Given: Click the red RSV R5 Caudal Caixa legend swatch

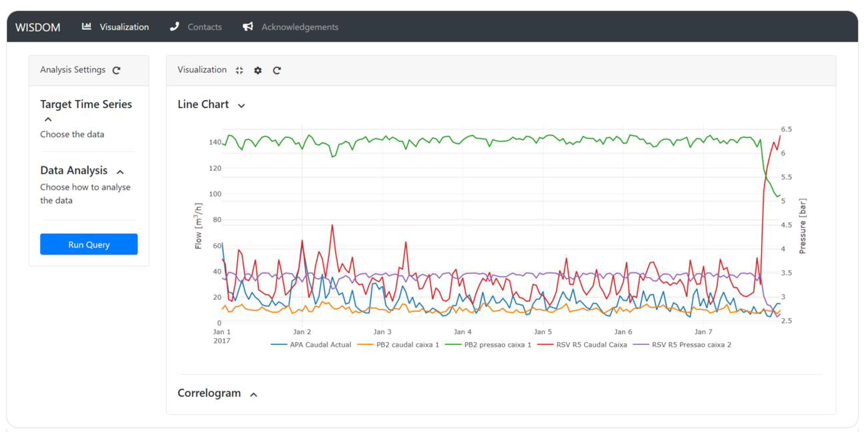Looking at the screenshot, I should click(545, 345).
